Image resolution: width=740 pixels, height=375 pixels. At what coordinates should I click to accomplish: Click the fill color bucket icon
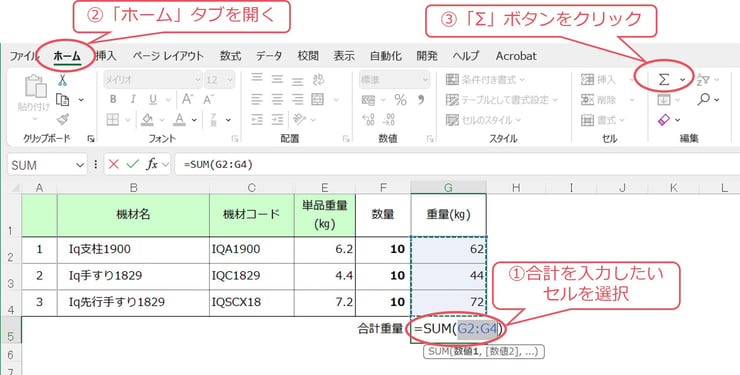pos(147,120)
